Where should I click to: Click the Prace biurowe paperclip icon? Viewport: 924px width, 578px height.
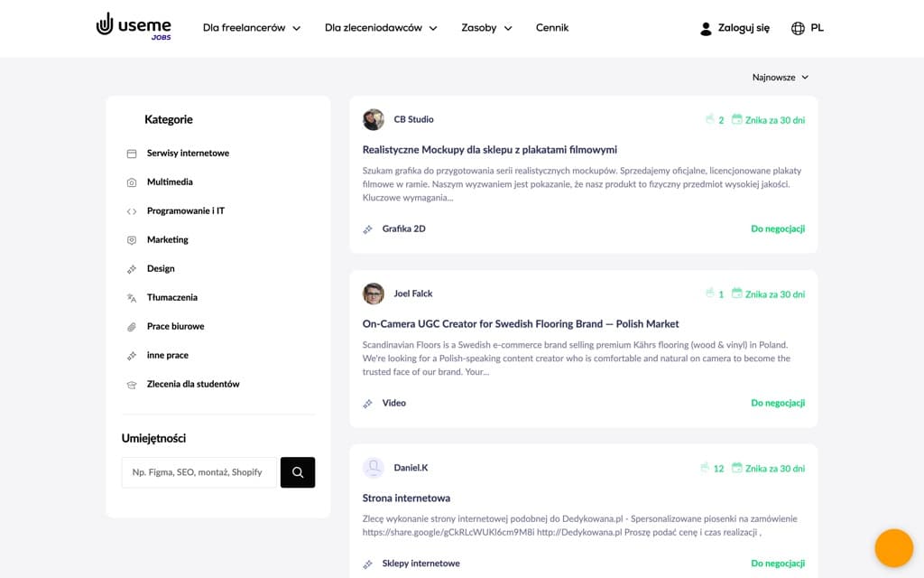pos(132,326)
